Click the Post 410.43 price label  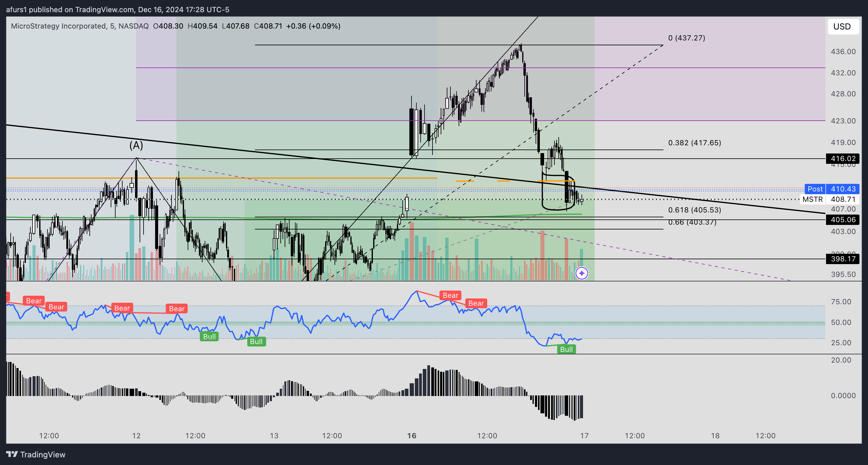pos(832,189)
